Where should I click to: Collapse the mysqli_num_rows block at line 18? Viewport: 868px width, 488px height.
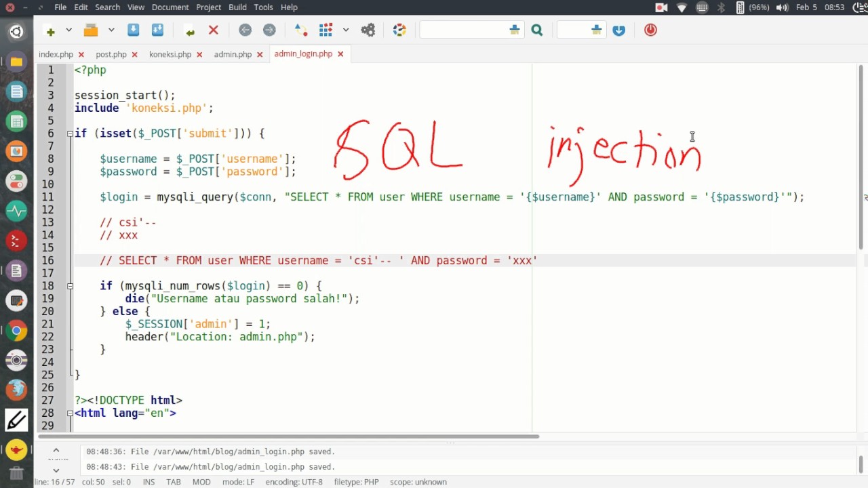70,286
